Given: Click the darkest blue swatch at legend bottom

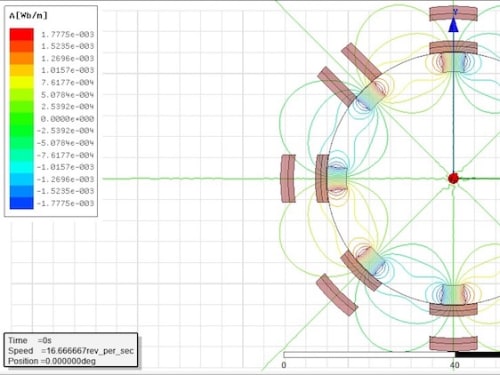Looking at the screenshot, I should (x=22, y=203).
